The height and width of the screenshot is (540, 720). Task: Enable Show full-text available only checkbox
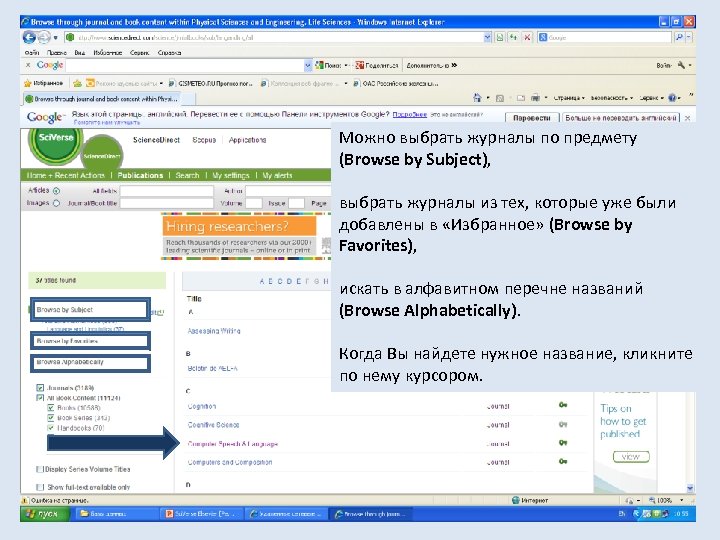click(40, 487)
